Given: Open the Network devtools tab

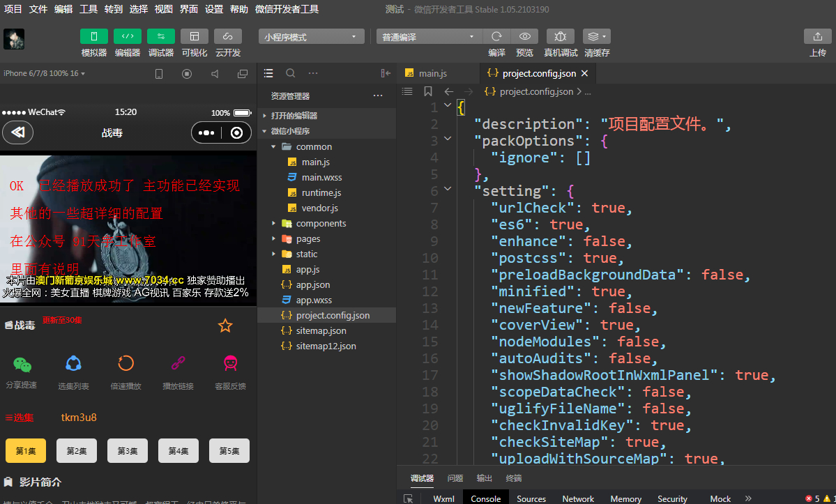Looking at the screenshot, I should 578,498.
